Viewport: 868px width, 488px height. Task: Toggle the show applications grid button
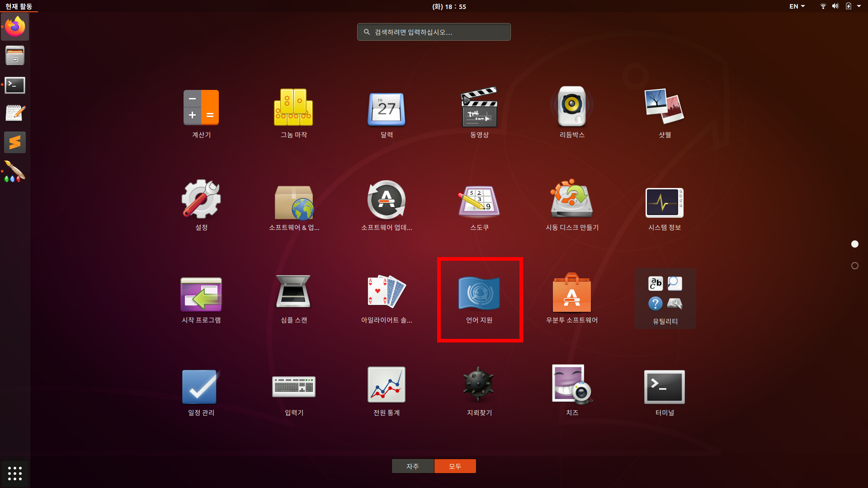click(x=15, y=473)
